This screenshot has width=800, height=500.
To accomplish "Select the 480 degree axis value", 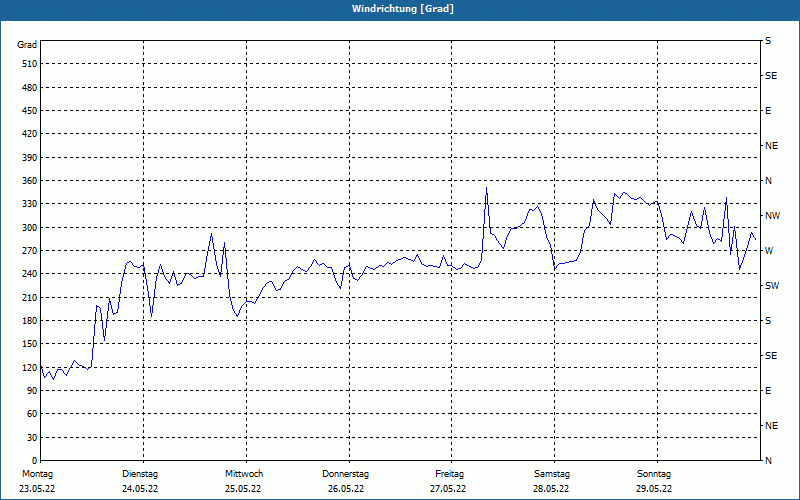I will 30,87.
